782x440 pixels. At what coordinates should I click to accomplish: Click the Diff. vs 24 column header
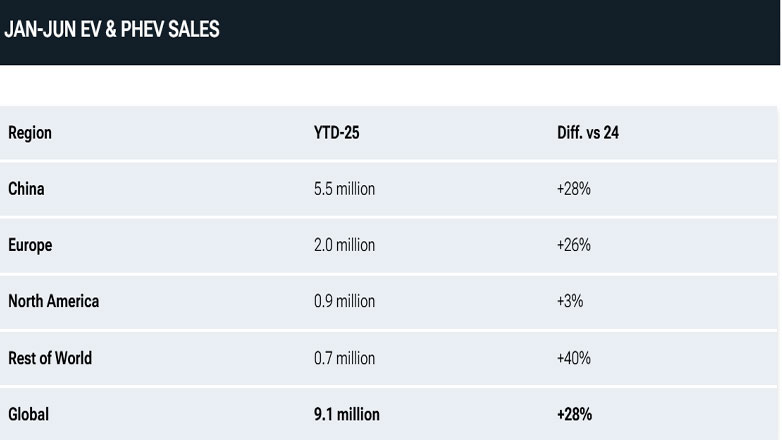[x=588, y=133]
